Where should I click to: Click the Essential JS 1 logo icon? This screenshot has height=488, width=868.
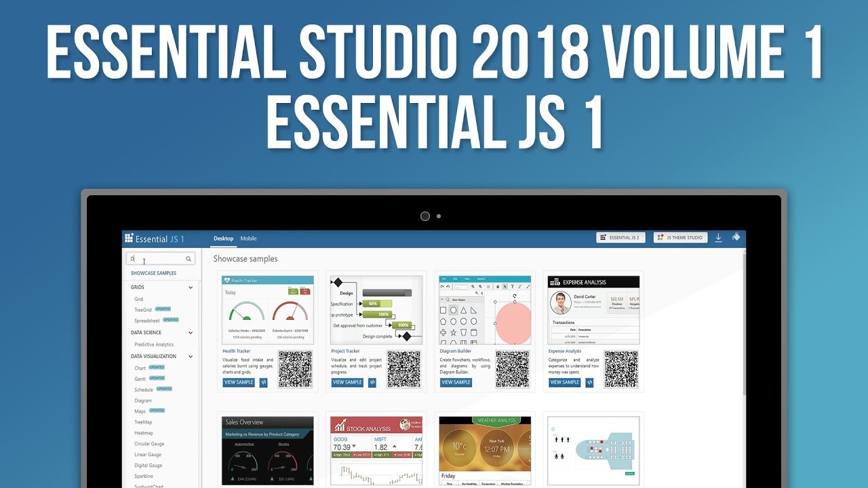(129, 239)
